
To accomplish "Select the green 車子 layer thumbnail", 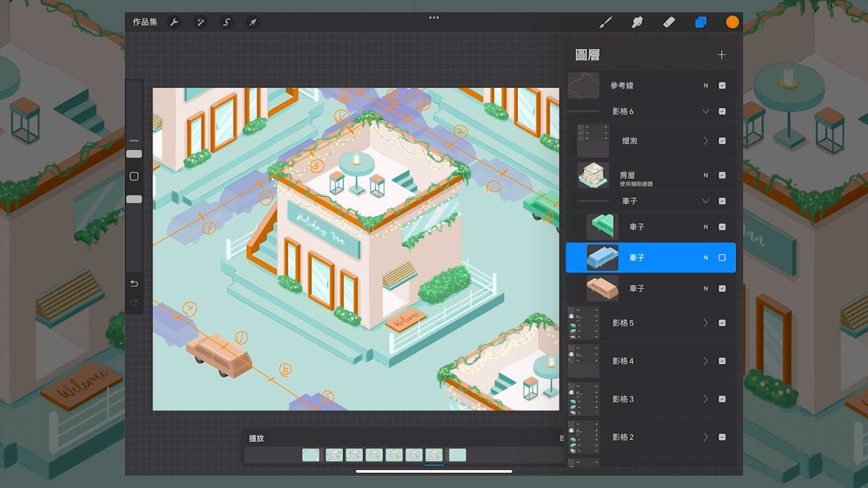I will (602, 227).
